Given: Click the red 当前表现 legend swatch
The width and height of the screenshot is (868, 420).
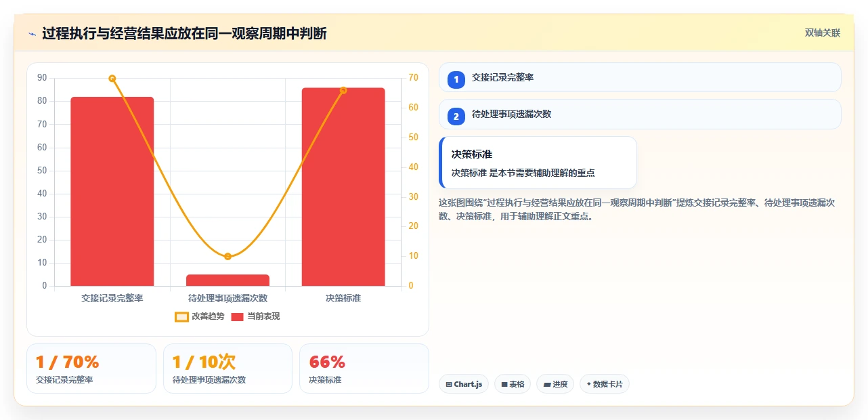Looking at the screenshot, I should tap(238, 316).
